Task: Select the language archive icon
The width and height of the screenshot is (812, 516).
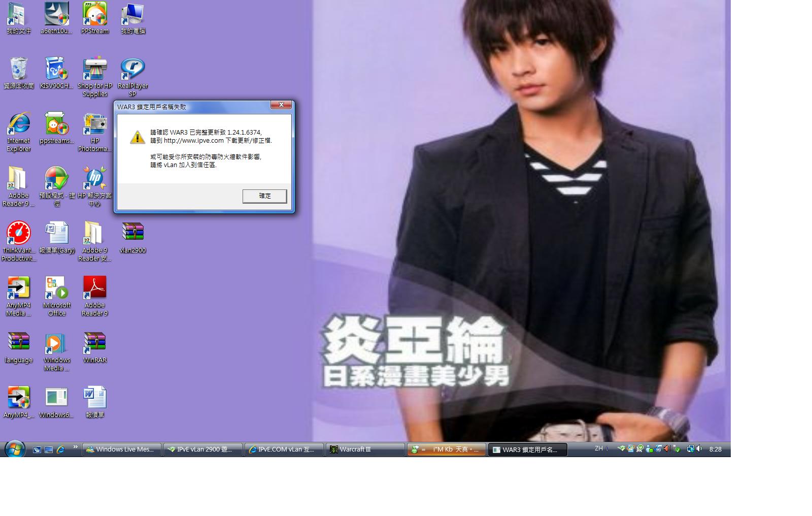Action: point(18,348)
